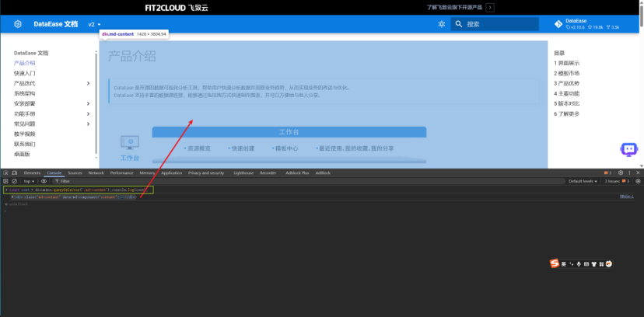Viewport: 644px width, 317px height.
Task: Open DevTools settings gear in tab bar
Action: click(621, 173)
